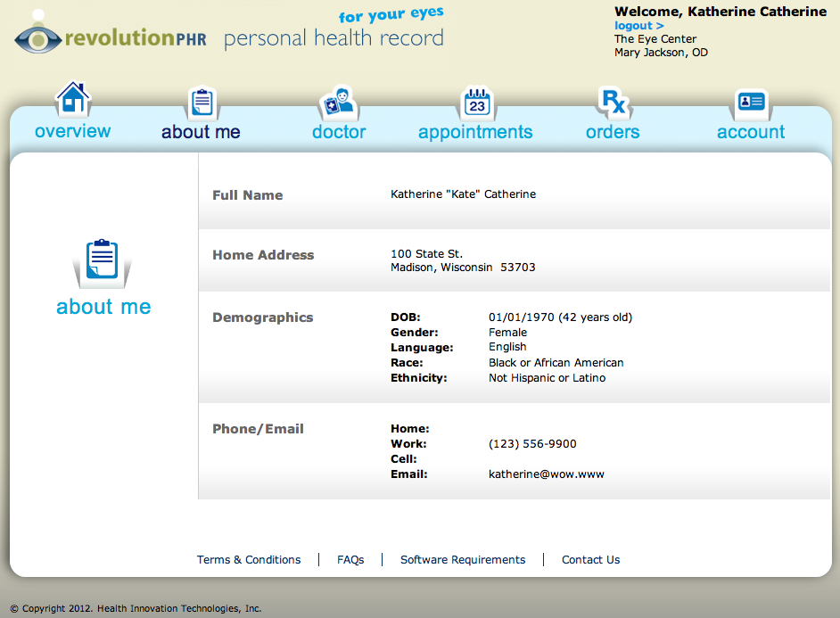
Task: Open Software Requirements link
Action: click(463, 560)
